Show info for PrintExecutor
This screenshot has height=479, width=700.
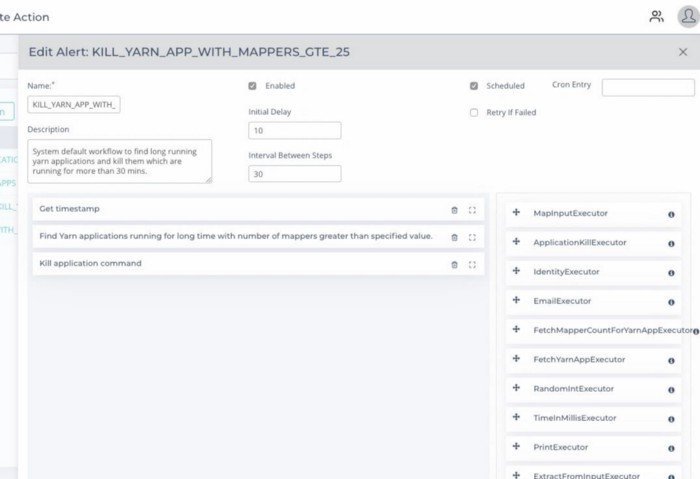coord(671,449)
